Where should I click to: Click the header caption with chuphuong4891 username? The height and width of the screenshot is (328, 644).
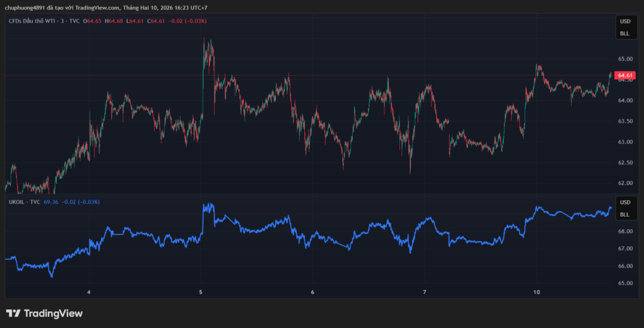pyautogui.click(x=107, y=8)
